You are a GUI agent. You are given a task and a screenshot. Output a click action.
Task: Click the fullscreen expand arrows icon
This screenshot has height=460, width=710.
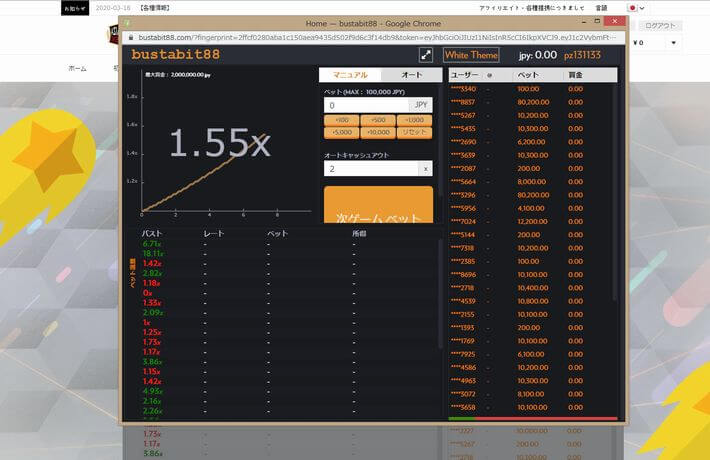click(x=425, y=56)
